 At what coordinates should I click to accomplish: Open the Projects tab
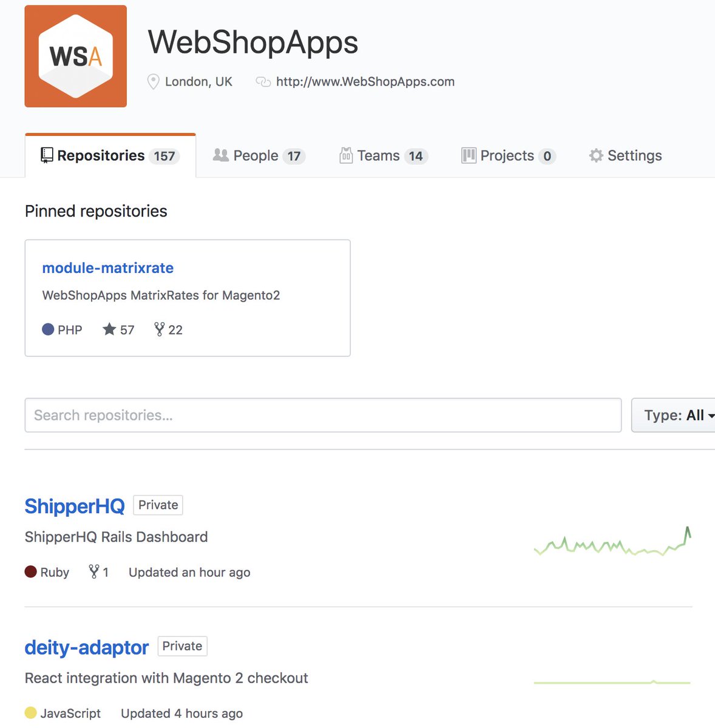click(x=509, y=156)
